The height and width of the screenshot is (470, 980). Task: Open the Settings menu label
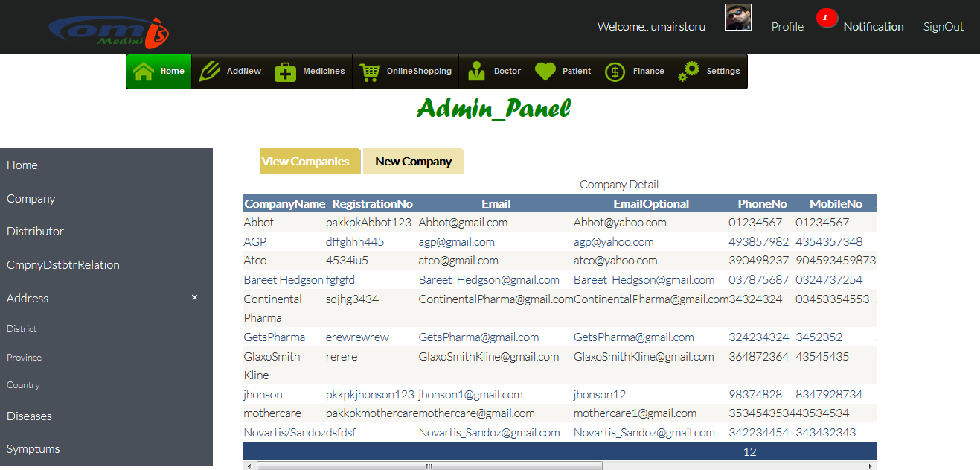click(x=723, y=72)
